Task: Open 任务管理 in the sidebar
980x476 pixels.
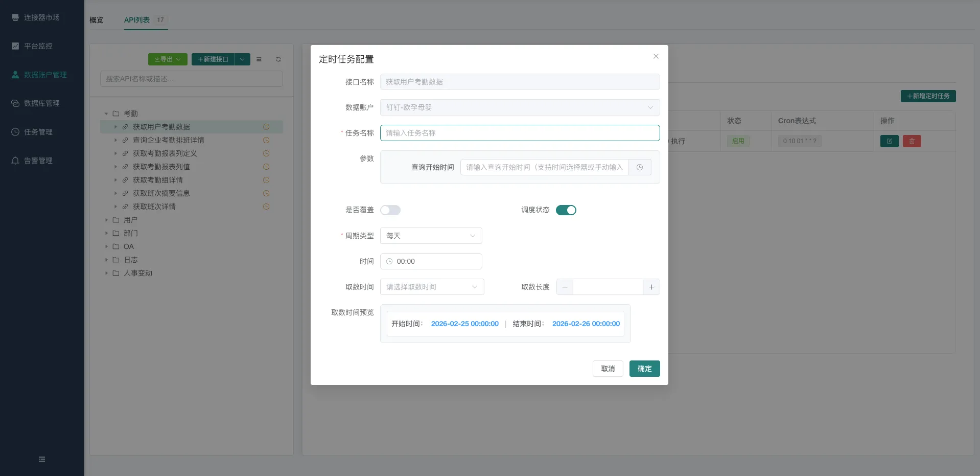Action: 38,132
